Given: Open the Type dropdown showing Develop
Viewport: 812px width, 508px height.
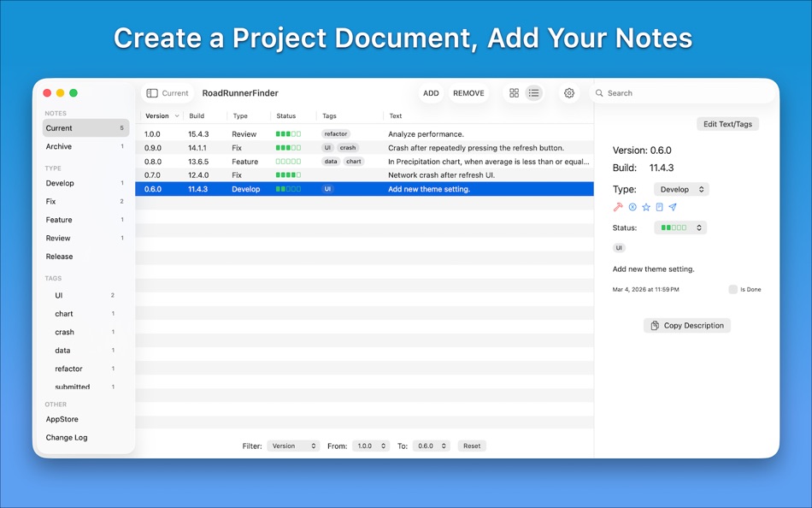Looking at the screenshot, I should [x=681, y=188].
